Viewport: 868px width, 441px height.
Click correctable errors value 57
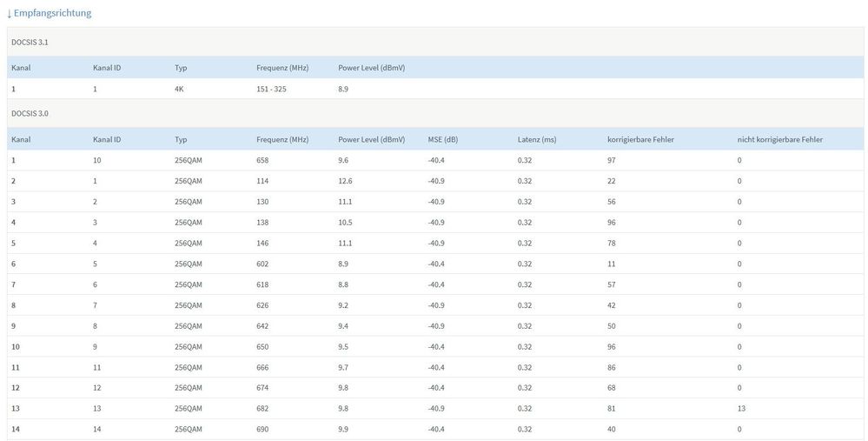click(x=612, y=284)
